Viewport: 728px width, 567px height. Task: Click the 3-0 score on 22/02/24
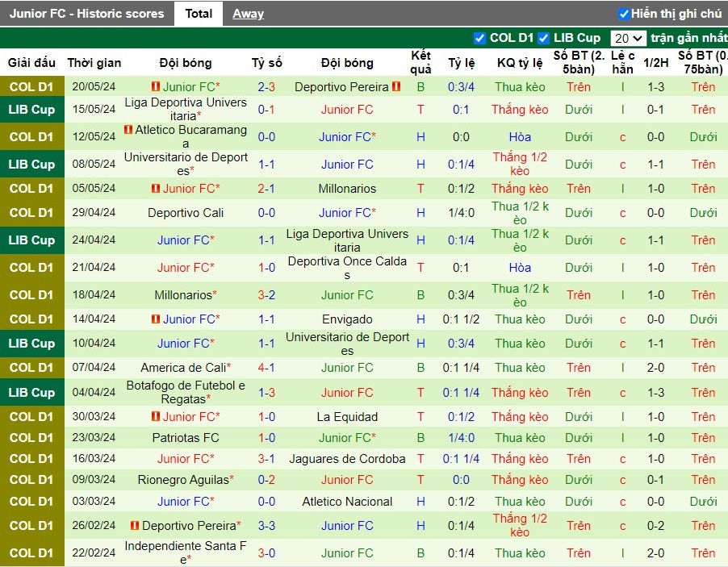[x=266, y=553]
